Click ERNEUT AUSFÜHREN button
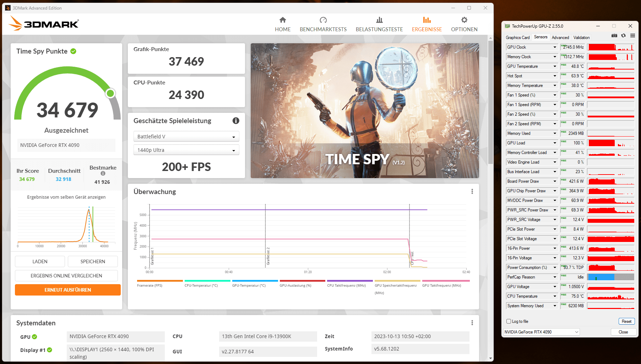 (68, 290)
